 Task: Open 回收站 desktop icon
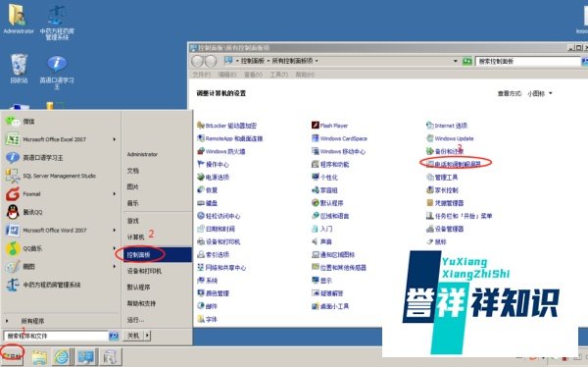coord(19,69)
